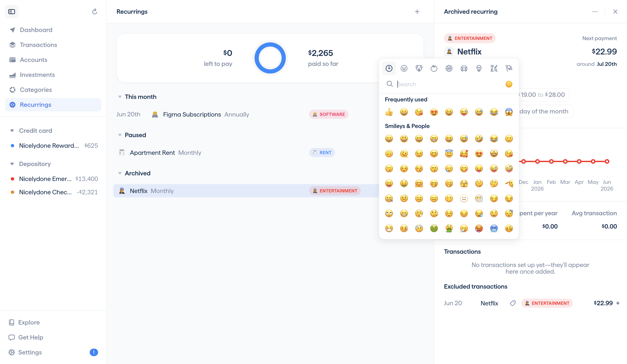The height and width of the screenshot is (364, 627).
Task: Toggle the sidebar panel icon
Action: [x=11, y=11]
